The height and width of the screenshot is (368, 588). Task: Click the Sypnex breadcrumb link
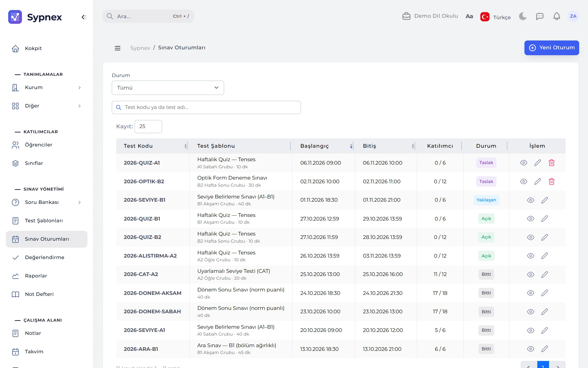click(140, 48)
